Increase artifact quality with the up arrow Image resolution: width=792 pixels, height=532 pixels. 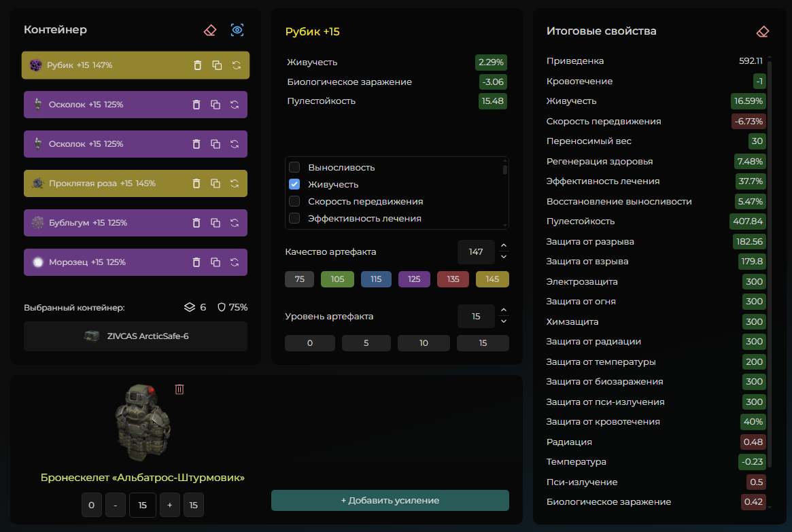[x=504, y=246]
